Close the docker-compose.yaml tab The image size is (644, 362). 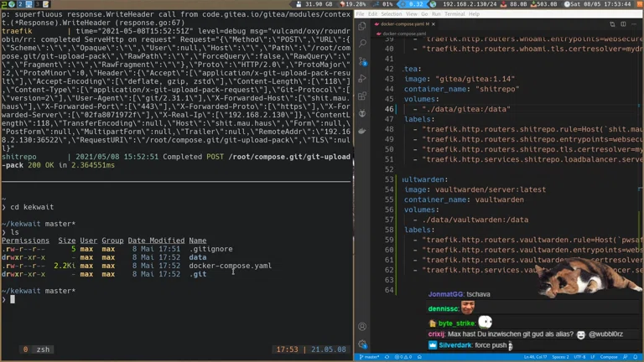[434, 24]
